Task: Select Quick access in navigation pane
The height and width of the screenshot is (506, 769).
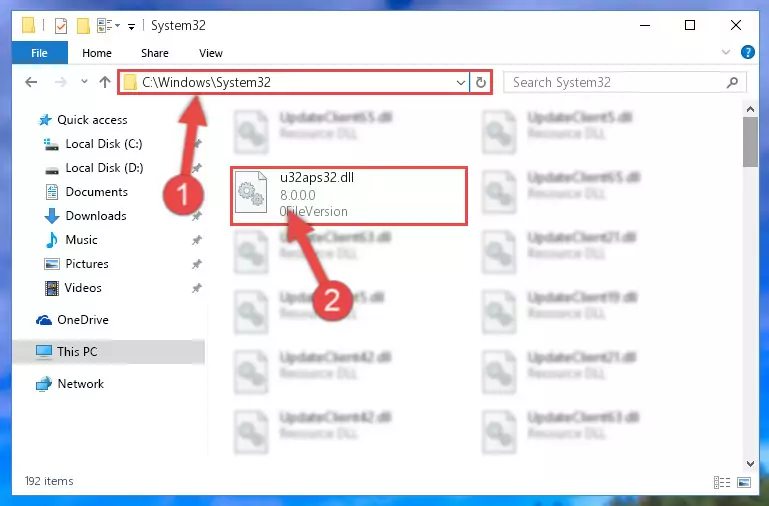Action: point(92,120)
